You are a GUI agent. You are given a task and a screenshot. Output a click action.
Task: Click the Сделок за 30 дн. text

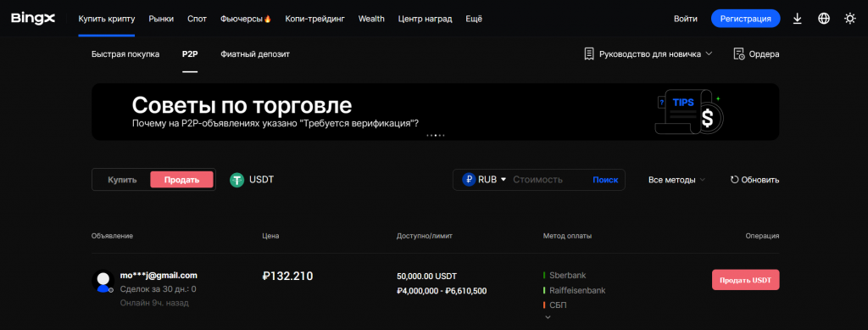pos(158,289)
